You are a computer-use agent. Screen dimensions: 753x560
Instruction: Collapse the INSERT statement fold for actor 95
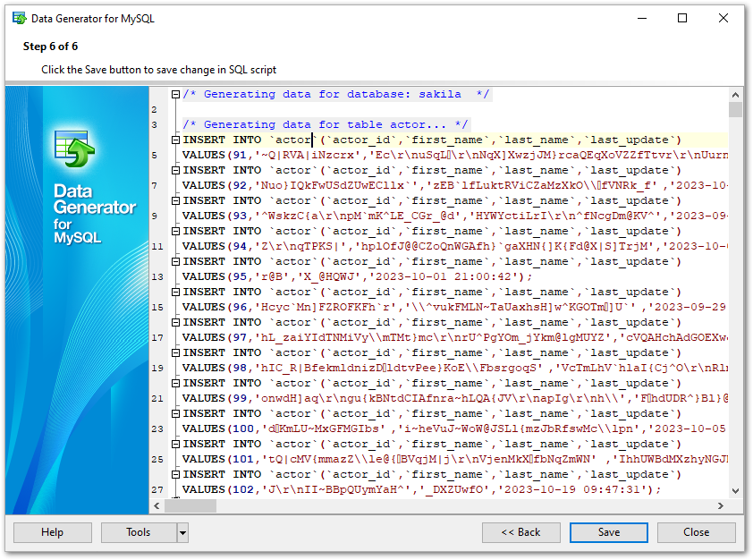point(176,261)
